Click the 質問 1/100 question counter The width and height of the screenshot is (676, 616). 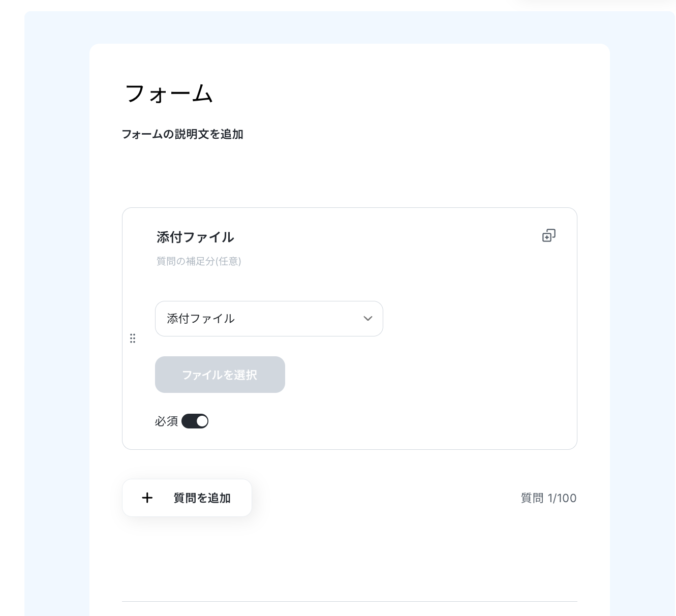click(549, 498)
